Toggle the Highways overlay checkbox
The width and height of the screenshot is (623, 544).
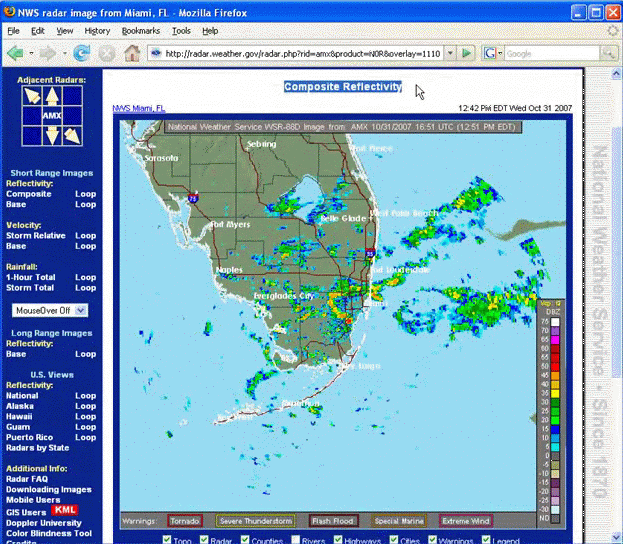(338, 540)
